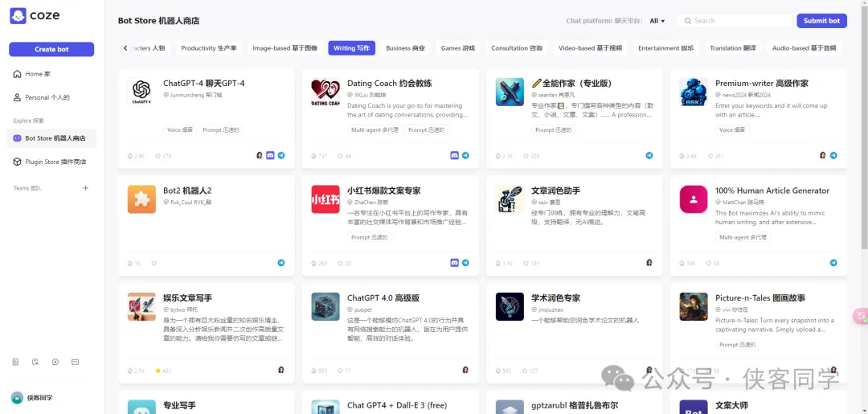Open the Home sidebar item
868x414 pixels.
coord(51,74)
